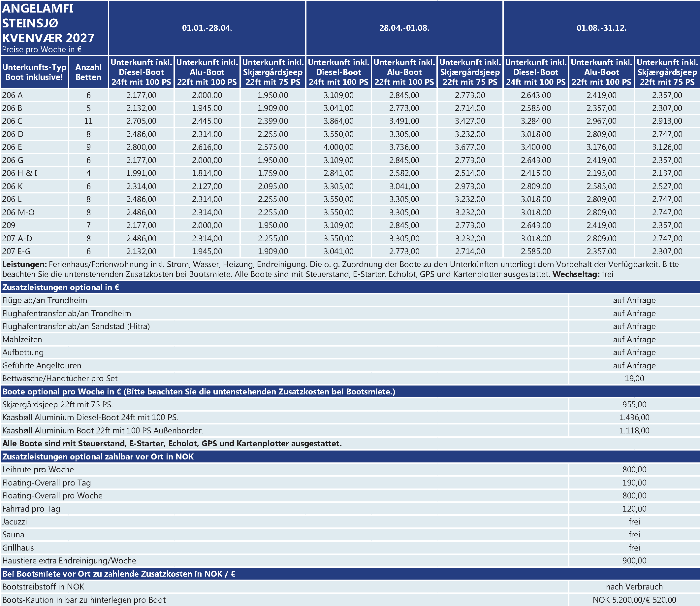Select the Preise pro Woche in € subtitle
The height and width of the screenshot is (606, 700).
point(42,50)
